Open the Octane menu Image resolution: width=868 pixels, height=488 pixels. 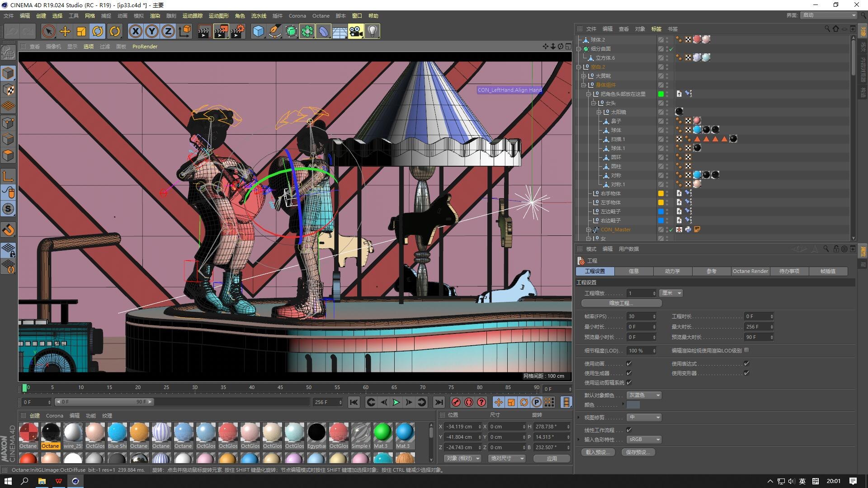[321, 16]
